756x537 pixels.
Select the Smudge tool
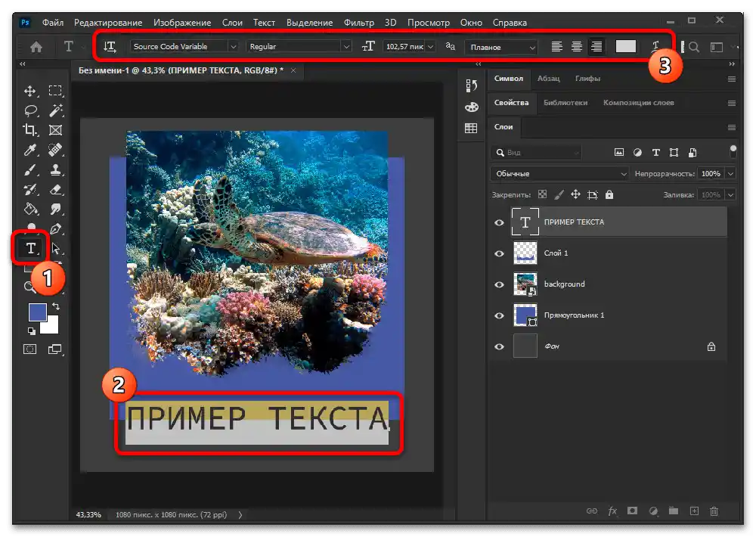click(55, 209)
